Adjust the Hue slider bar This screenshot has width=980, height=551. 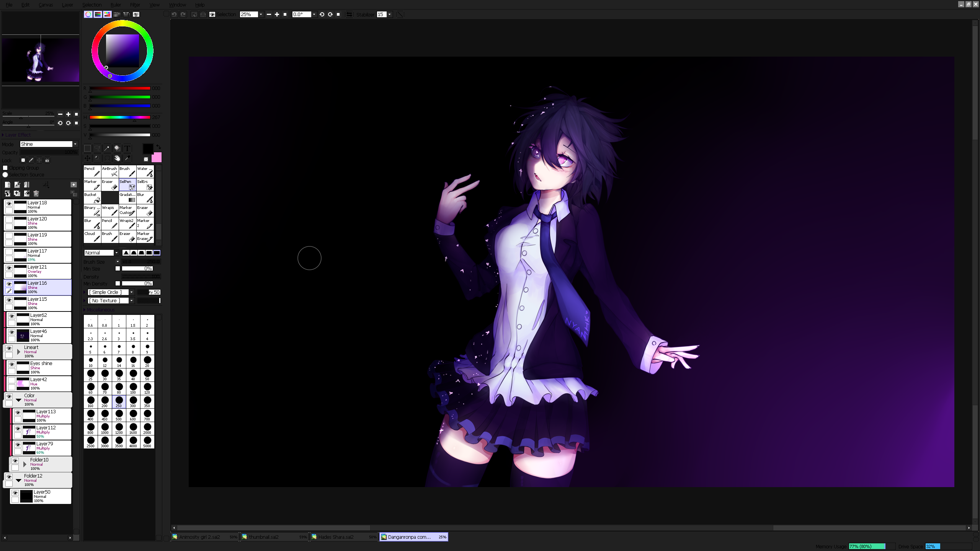(120, 117)
